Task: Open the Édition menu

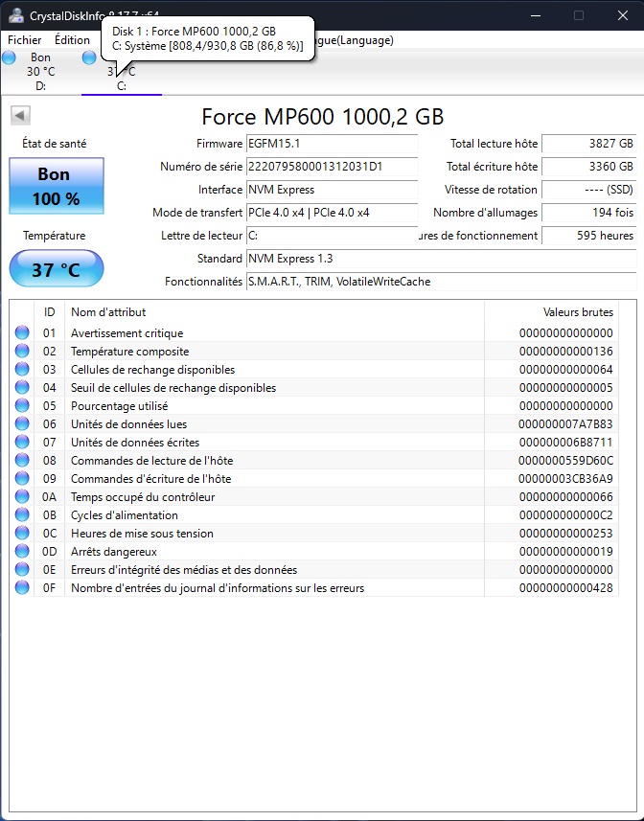Action: point(72,40)
